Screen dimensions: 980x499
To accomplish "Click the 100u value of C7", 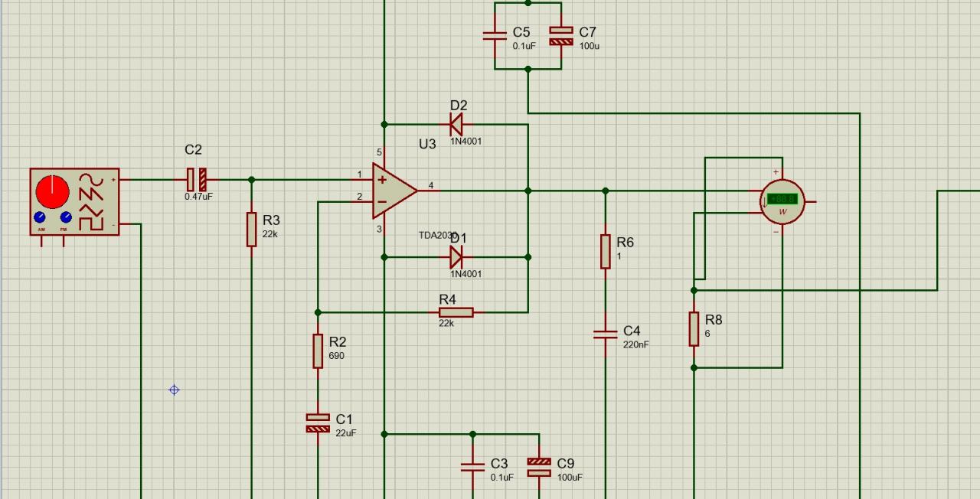I will (x=590, y=46).
